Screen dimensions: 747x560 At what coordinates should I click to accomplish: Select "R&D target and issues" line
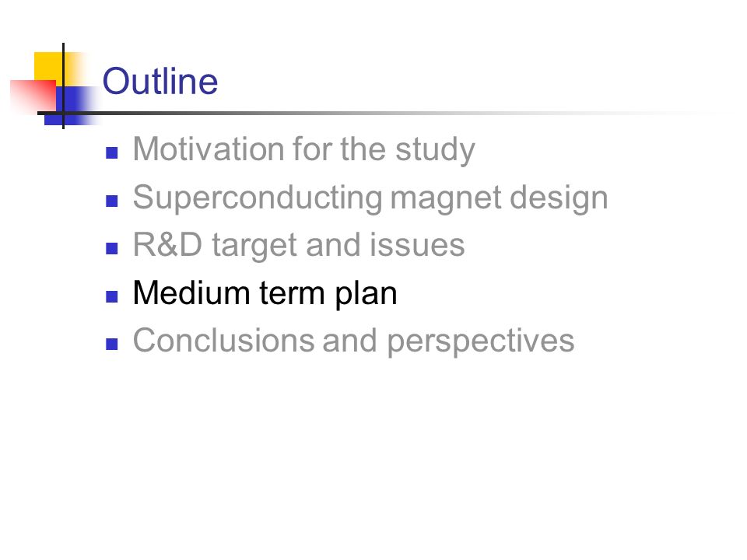click(x=299, y=245)
